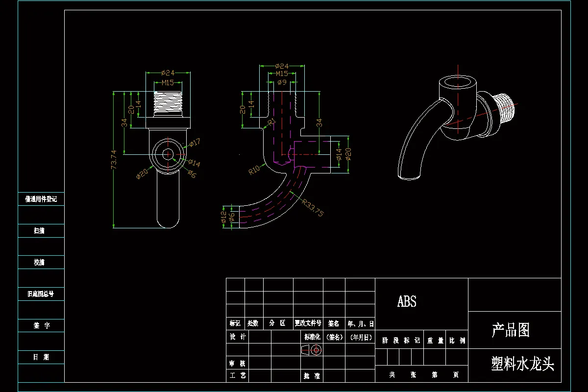Viewport: 588px width, 392px height.
Task: Click the first-angle projection symbol in title block
Action: point(310,350)
